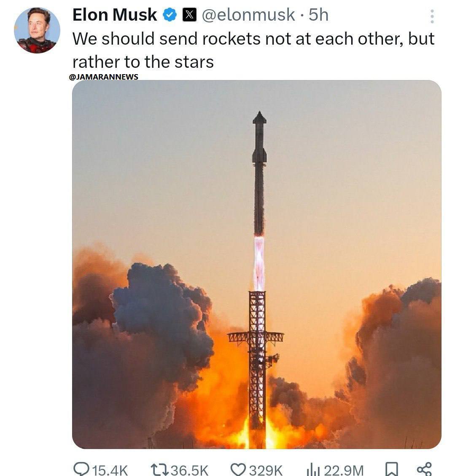Open the view analytics bar-chart icon
The height and width of the screenshot is (476, 455).
pyautogui.click(x=313, y=469)
